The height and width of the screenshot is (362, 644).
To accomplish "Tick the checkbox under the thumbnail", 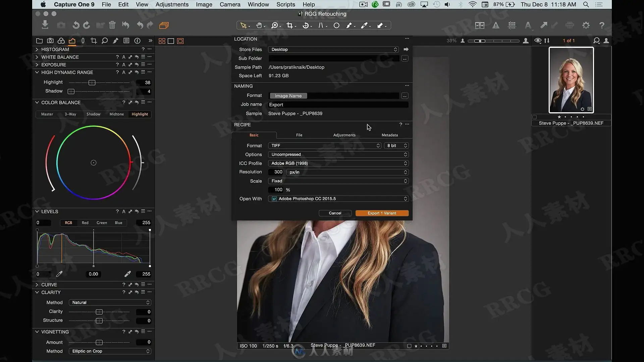I will point(534,117).
